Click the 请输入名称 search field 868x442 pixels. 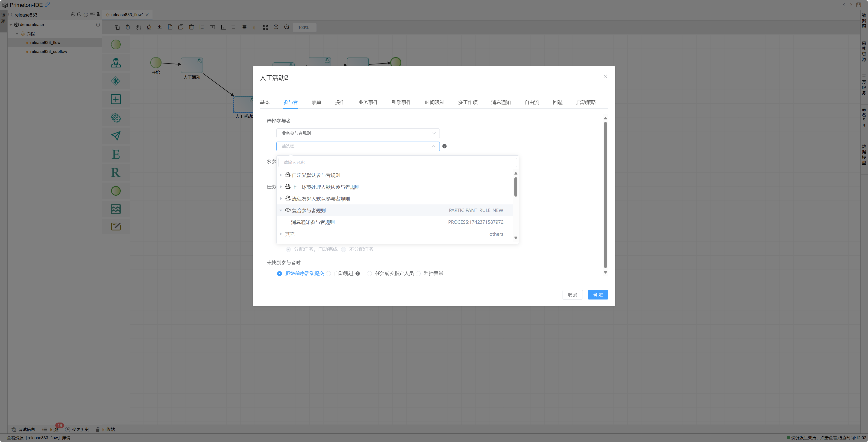(397, 162)
